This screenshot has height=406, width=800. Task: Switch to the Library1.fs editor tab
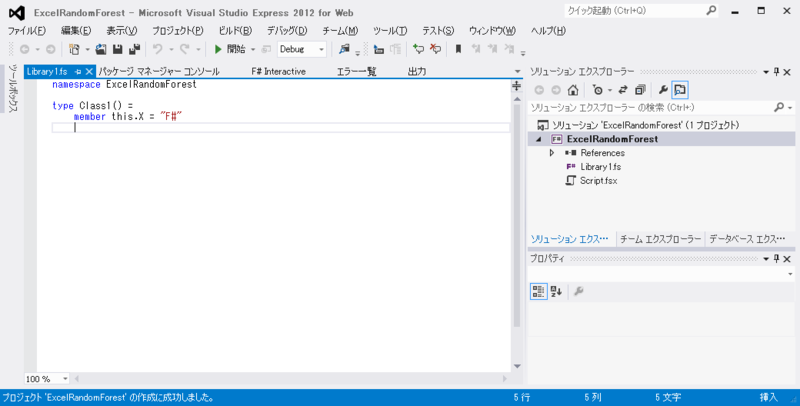[47, 71]
